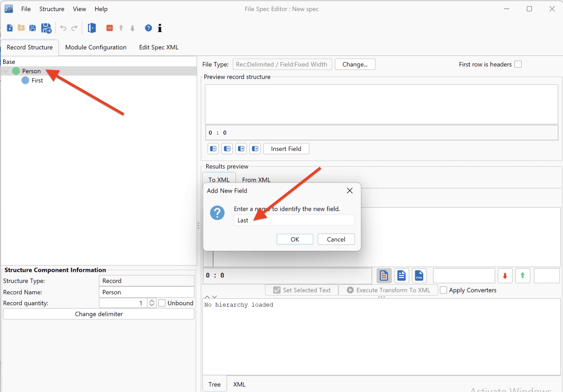Click the red remove component icon
The width and height of the screenshot is (563, 392).
tap(110, 28)
